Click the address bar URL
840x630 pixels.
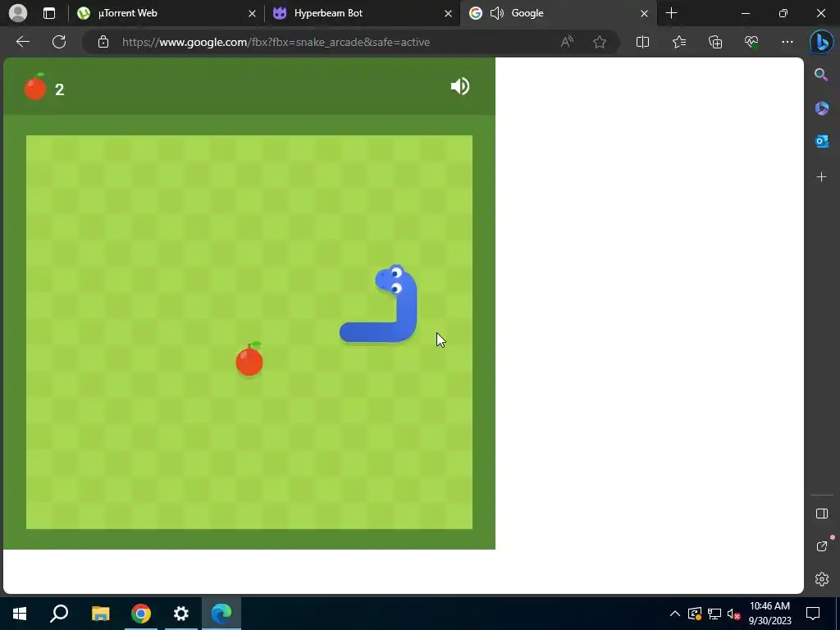click(276, 42)
